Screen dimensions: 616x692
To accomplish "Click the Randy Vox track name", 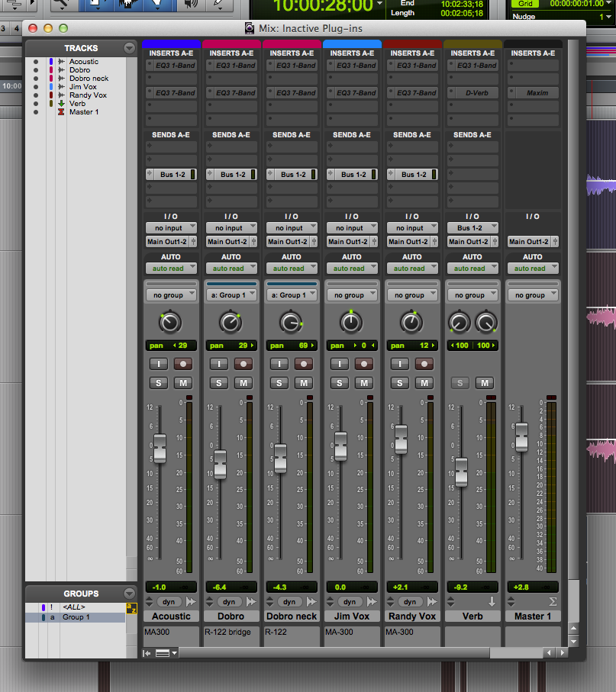I will tap(412, 616).
